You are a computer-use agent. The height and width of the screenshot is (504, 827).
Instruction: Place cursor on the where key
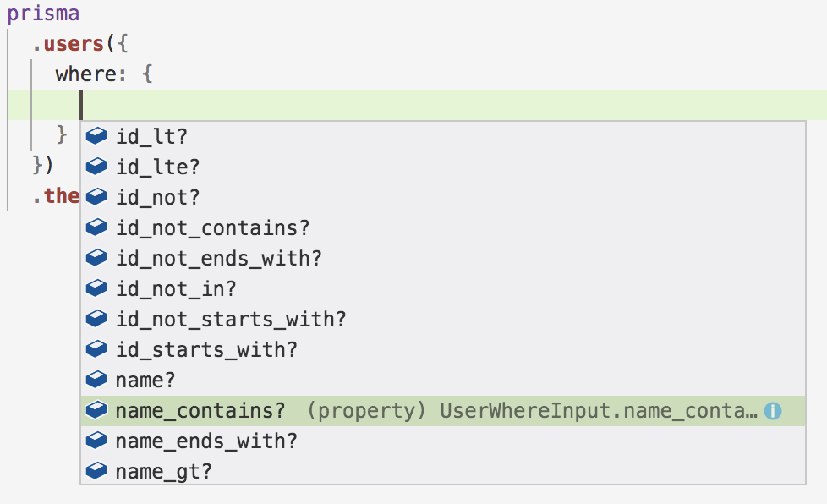(85, 74)
